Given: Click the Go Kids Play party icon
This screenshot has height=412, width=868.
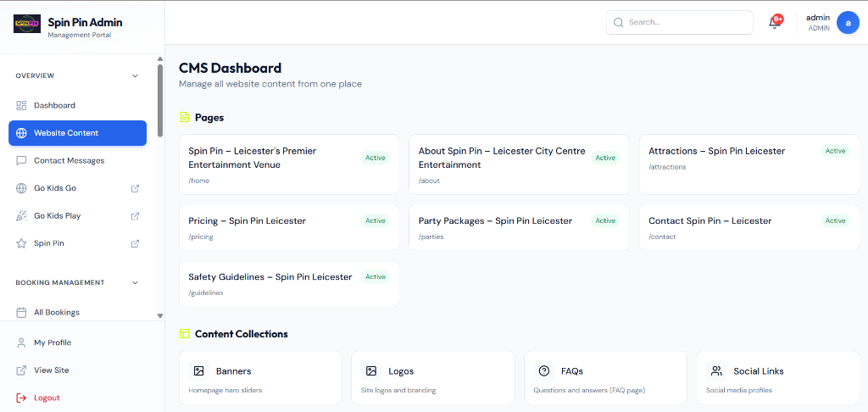Looking at the screenshot, I should (x=21, y=216).
